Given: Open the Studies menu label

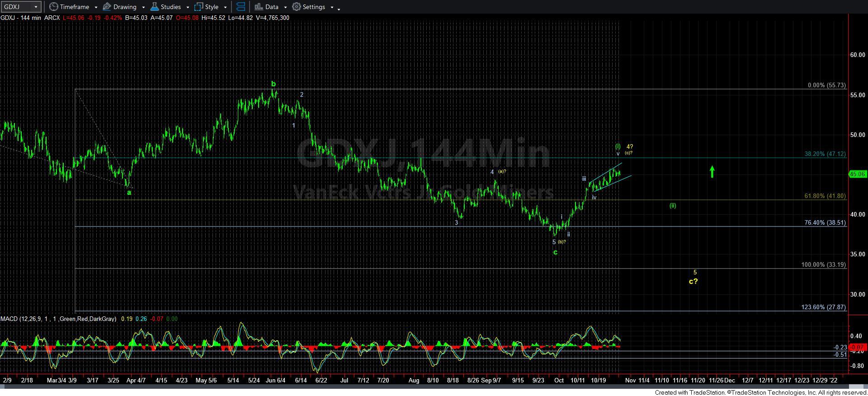Looking at the screenshot, I should [171, 7].
